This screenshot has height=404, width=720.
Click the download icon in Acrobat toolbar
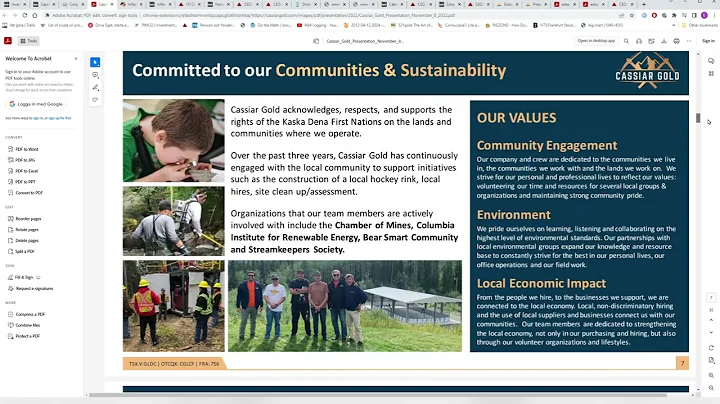(x=664, y=41)
